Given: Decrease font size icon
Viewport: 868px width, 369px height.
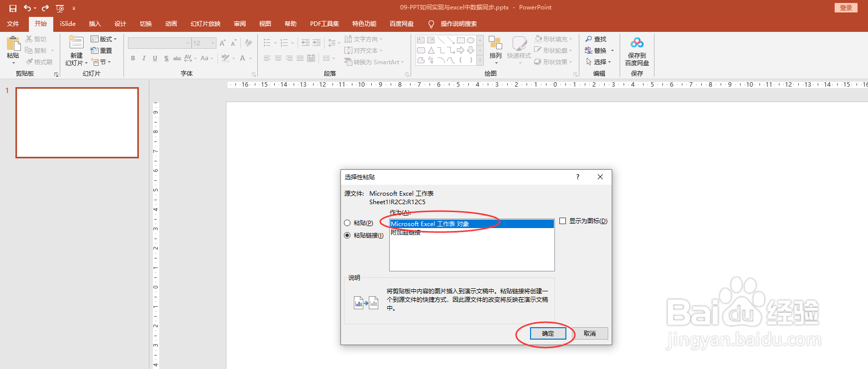Looking at the screenshot, I should coord(233,43).
